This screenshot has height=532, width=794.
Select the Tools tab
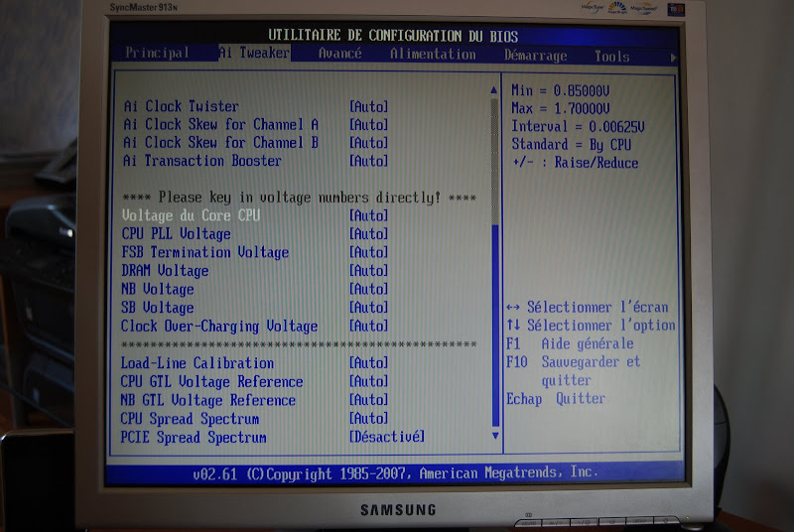pyautogui.click(x=611, y=57)
